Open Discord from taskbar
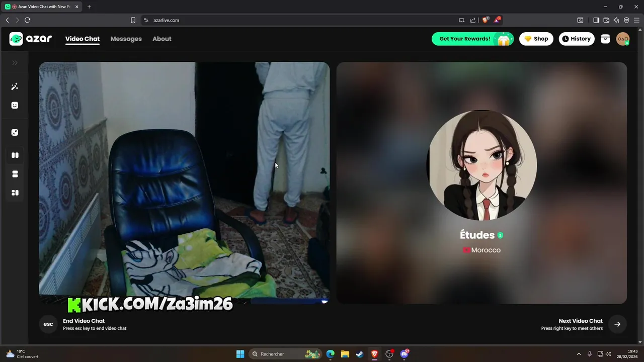Screen dimensions: 644x362 click(x=405, y=354)
